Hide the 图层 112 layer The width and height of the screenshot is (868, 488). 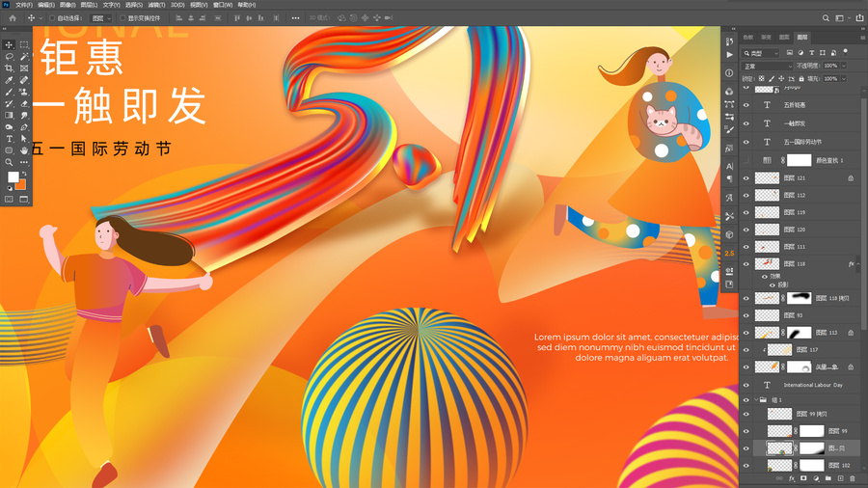(x=746, y=196)
